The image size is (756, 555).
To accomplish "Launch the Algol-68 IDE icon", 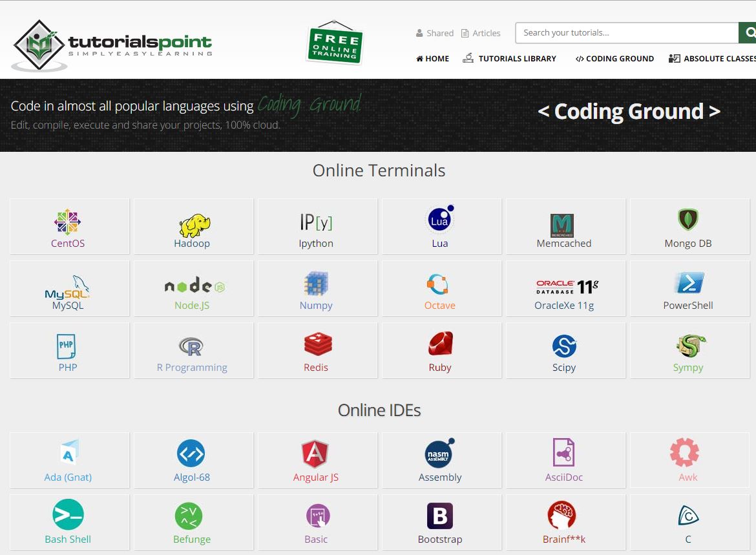I will pos(191,454).
